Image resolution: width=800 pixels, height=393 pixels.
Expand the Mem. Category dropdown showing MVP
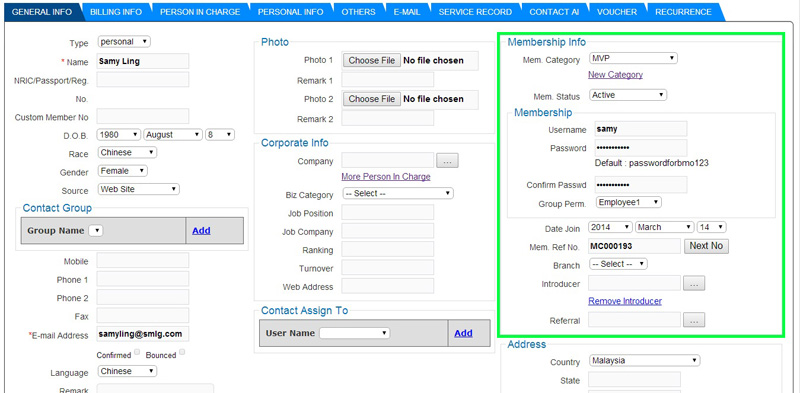tap(633, 59)
